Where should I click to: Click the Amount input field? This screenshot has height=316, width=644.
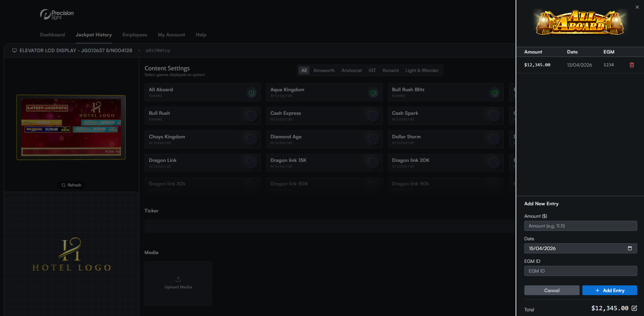[x=580, y=226]
